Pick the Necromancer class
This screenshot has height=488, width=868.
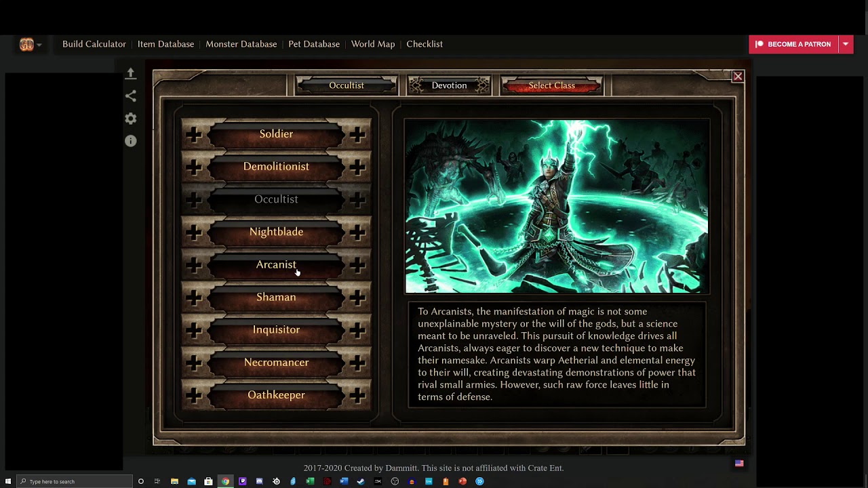[276, 363]
